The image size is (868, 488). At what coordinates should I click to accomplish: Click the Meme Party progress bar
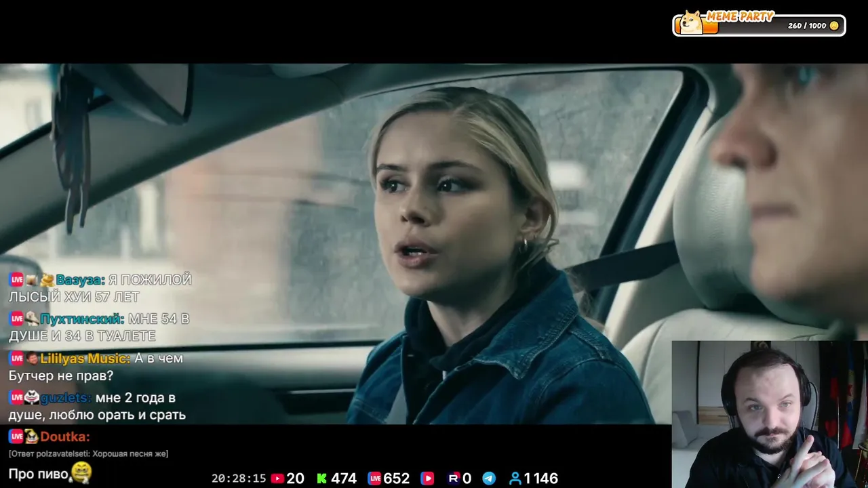pos(759,26)
